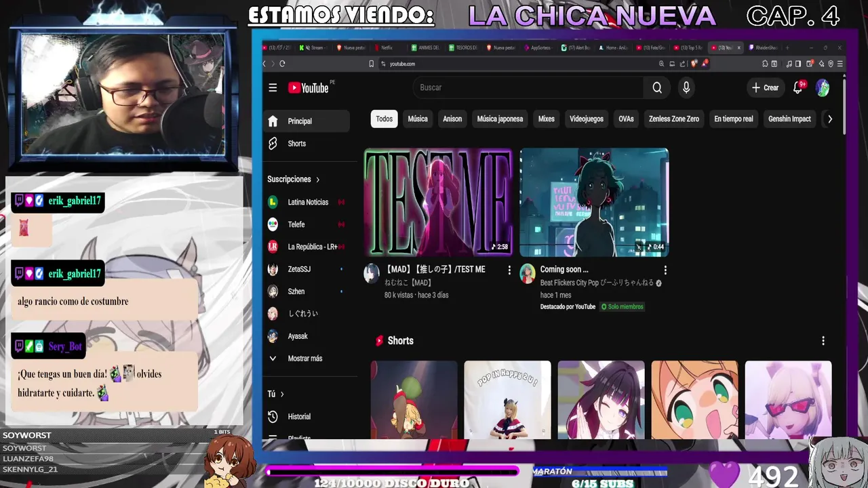
Task: Open the Coming soon video thumbnail
Action: [x=594, y=203]
